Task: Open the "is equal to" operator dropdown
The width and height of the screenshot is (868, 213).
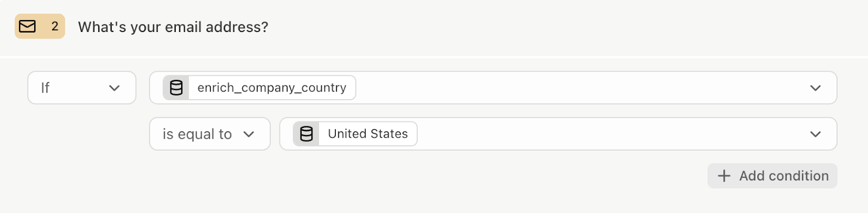Action: click(210, 134)
